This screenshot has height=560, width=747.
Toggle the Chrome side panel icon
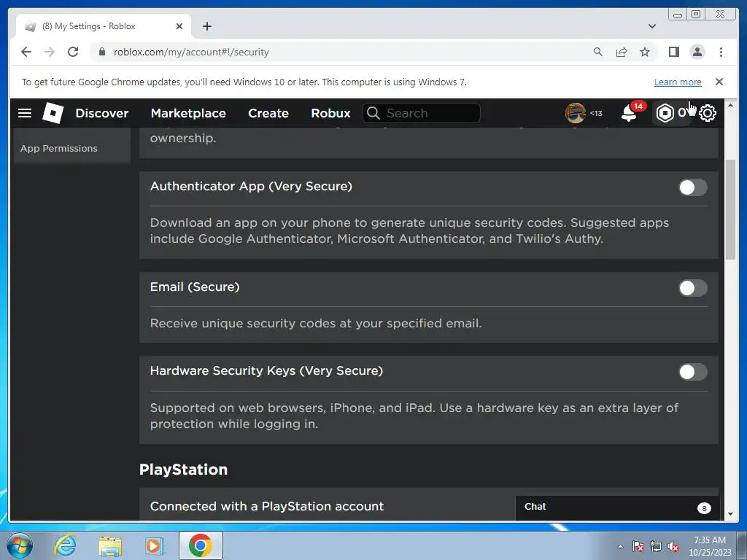coord(673,52)
